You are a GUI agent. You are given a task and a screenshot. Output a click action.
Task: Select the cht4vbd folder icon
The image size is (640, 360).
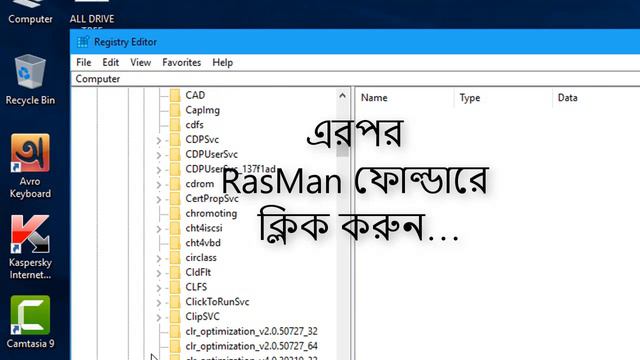175,243
